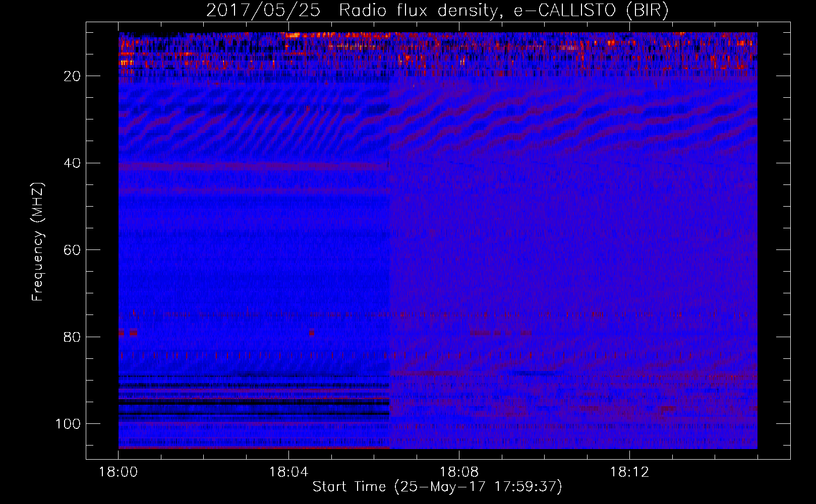Click the 'Frequency (MHZ)' axis label

coord(38,242)
